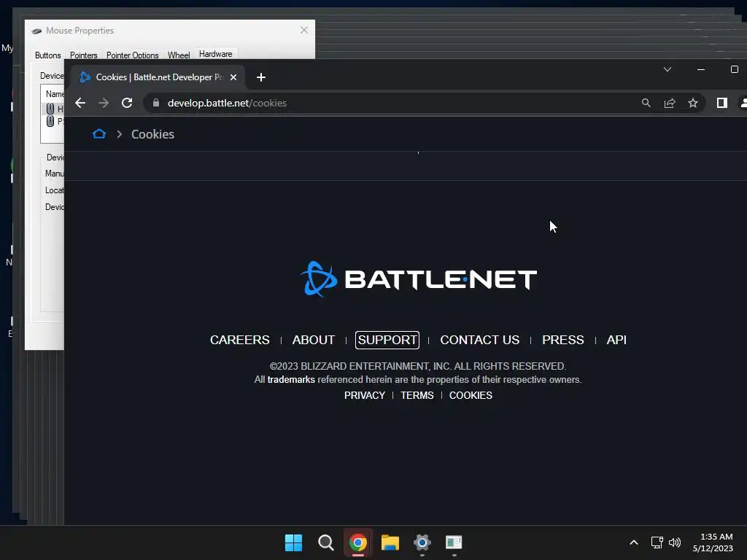Go to home via breadcrumb house icon
Image resolution: width=747 pixels, height=560 pixels.
99,134
